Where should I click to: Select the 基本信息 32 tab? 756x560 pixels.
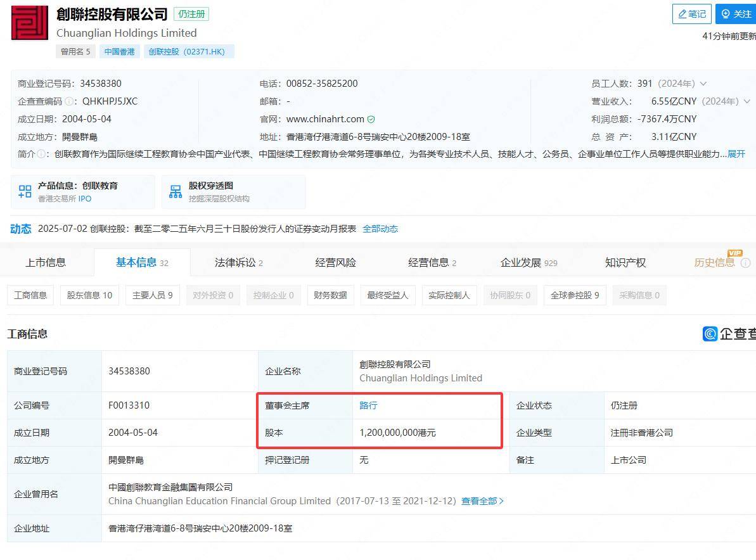(x=142, y=263)
